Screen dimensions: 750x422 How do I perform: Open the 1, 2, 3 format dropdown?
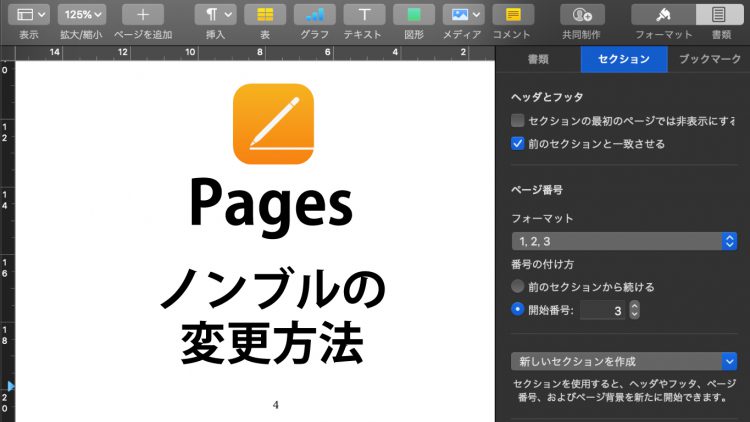[x=624, y=241]
